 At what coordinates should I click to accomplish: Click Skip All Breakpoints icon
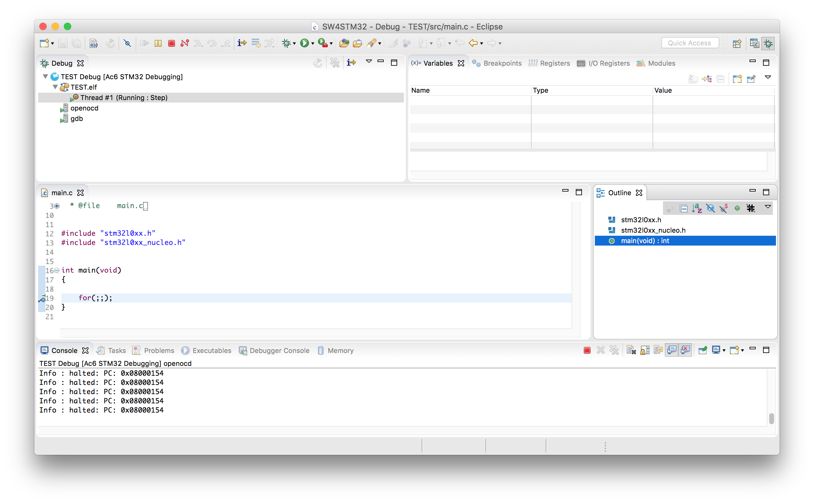[x=127, y=43]
